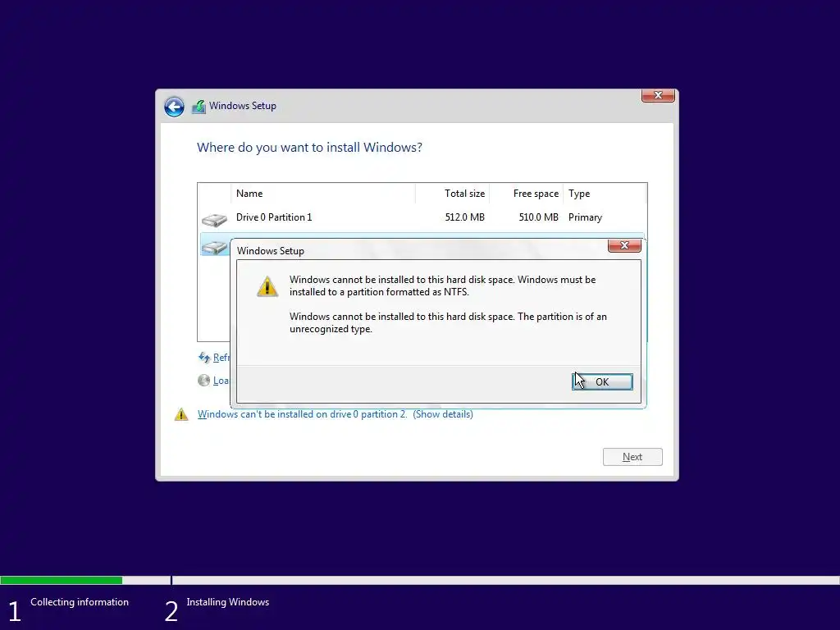Click the yellow warning icon beside the install message
This screenshot has height=630, width=840.
[181, 414]
